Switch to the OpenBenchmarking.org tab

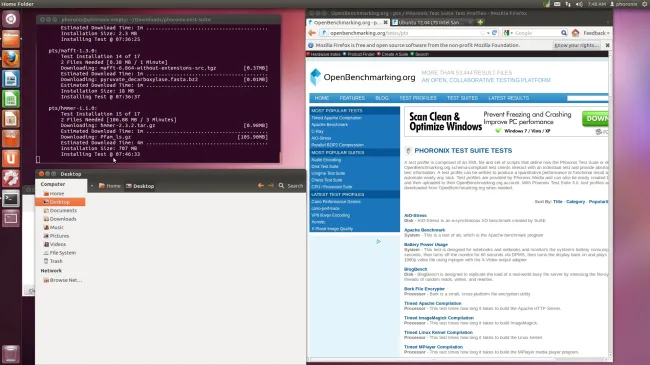coord(348,22)
